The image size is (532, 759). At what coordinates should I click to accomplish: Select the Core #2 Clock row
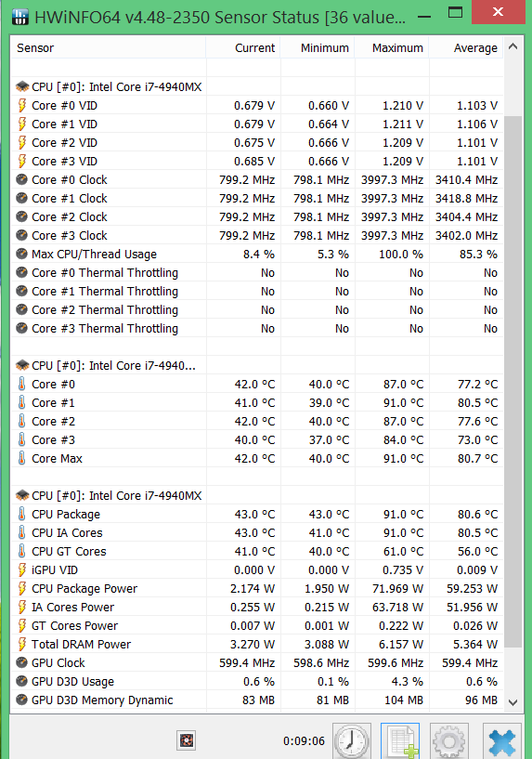(257, 216)
